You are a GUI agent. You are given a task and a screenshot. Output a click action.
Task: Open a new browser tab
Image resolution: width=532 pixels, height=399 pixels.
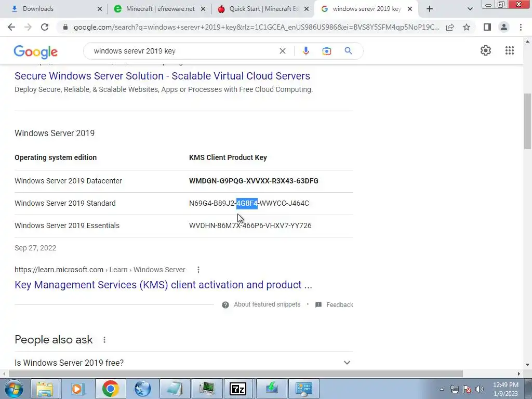point(430,9)
